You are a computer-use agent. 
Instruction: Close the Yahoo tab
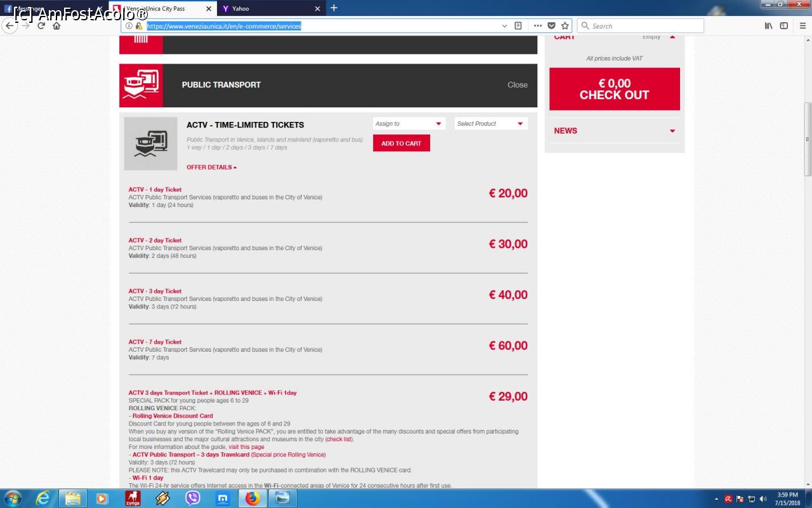tap(318, 9)
